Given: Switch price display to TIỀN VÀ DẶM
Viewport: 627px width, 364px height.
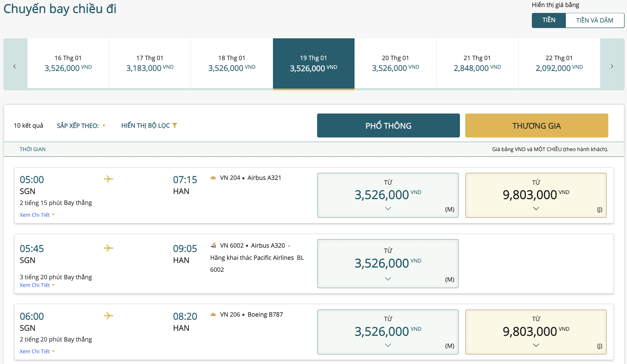Looking at the screenshot, I should click(594, 20).
